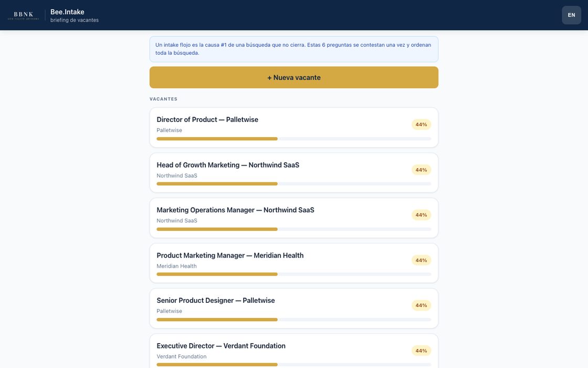Click 44% badge on Director of Product

[421, 124]
